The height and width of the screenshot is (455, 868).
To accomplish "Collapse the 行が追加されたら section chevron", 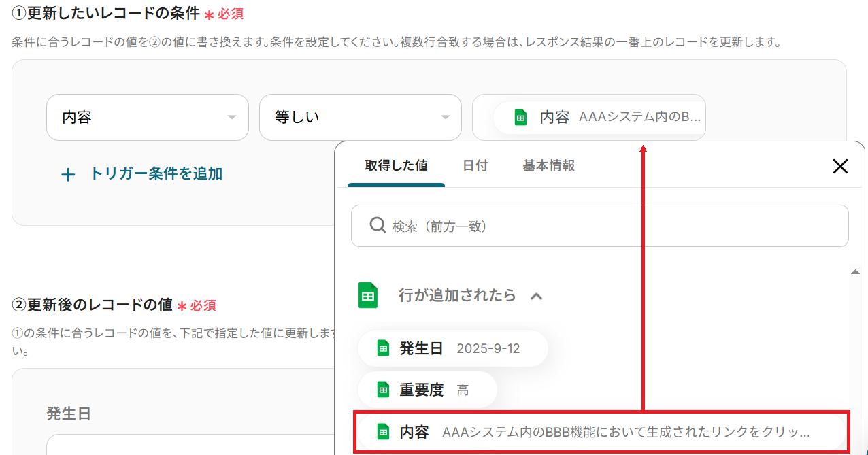I will 536,296.
